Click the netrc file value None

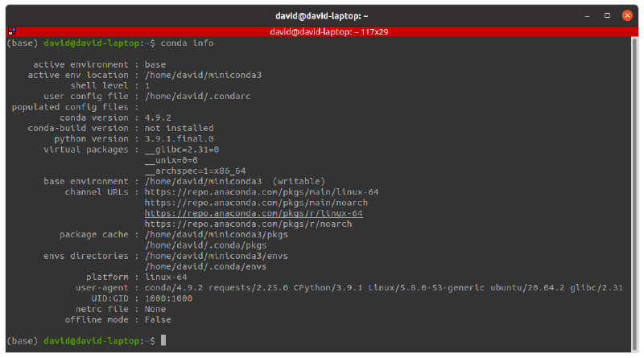(x=155, y=309)
